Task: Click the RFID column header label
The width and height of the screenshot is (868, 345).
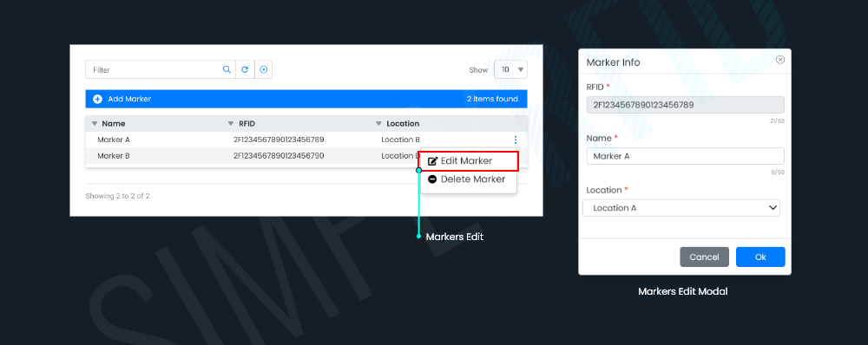Action: (247, 123)
